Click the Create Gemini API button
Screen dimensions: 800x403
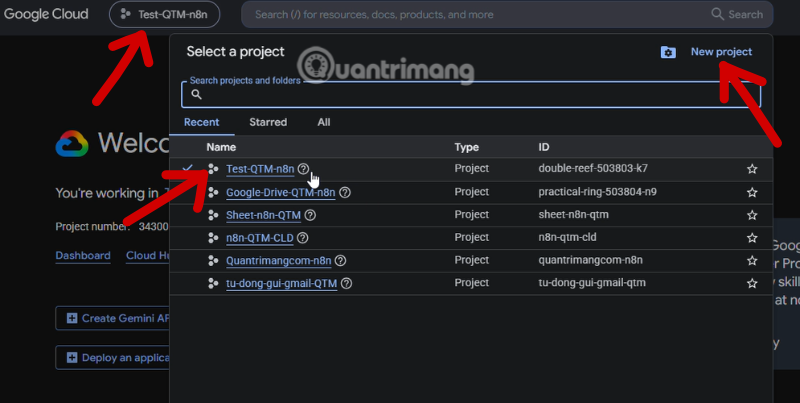tap(113, 318)
